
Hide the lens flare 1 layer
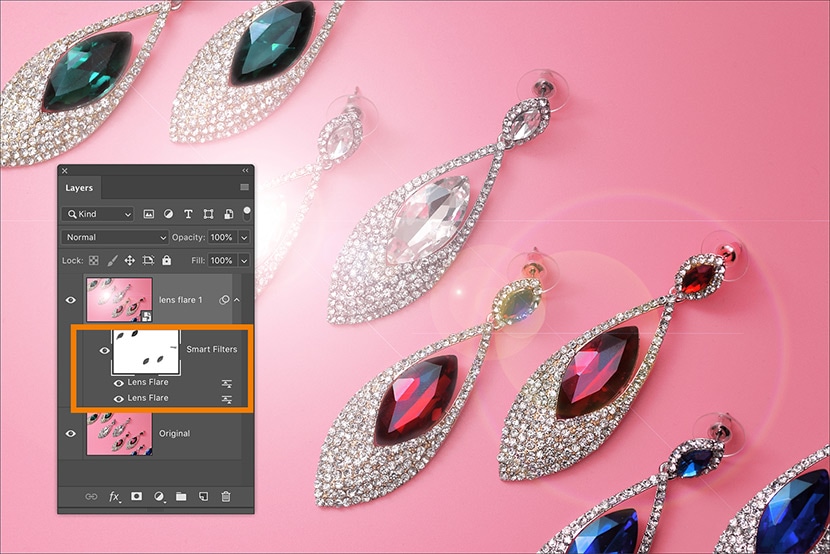tap(70, 299)
